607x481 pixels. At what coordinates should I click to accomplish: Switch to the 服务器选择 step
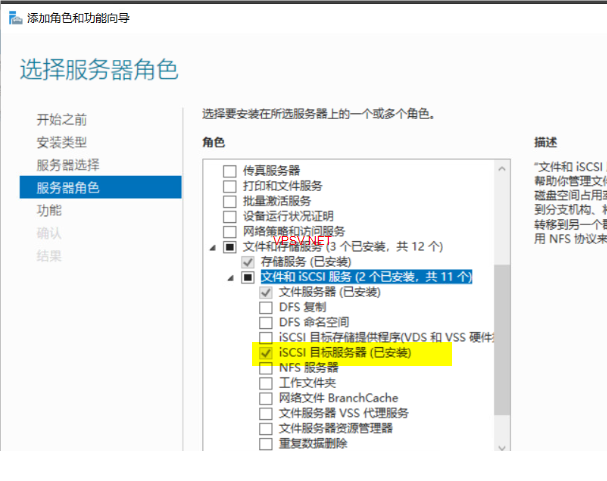pos(67,164)
